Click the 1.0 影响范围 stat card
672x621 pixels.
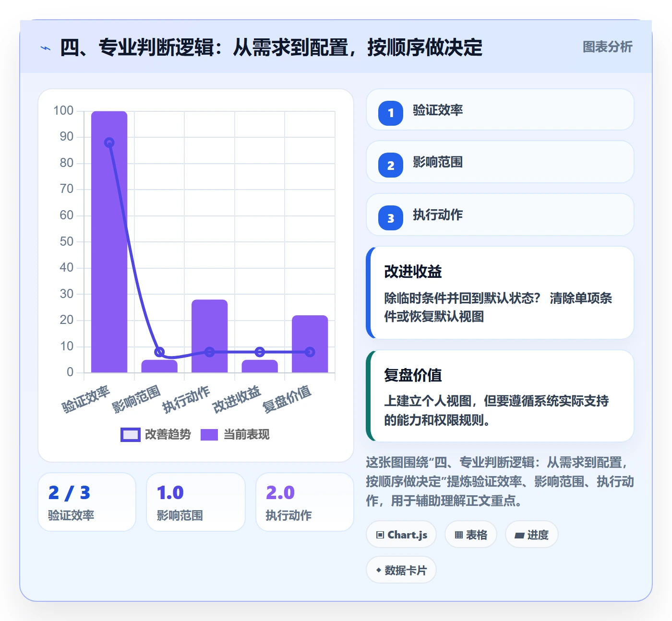point(196,502)
